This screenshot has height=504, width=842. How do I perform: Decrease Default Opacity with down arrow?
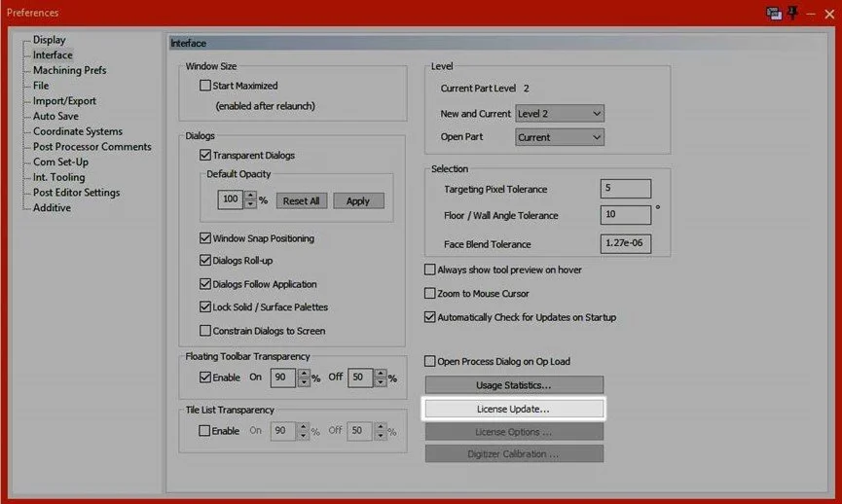coord(250,204)
